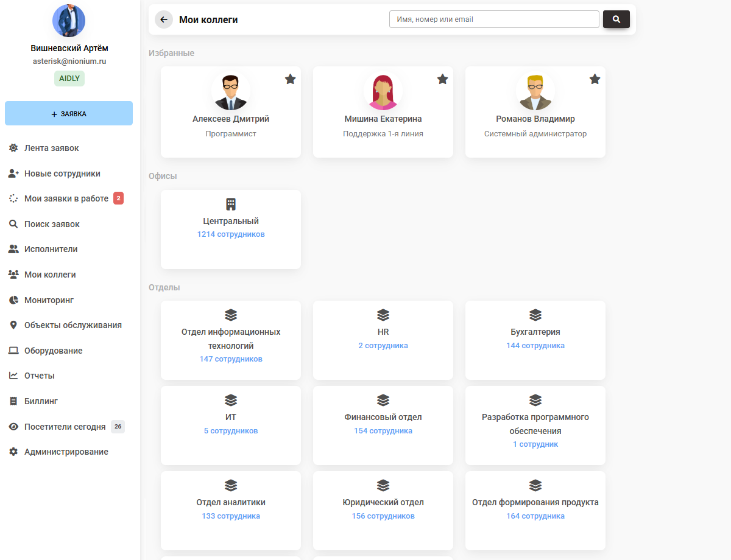The height and width of the screenshot is (560, 731).
Task: Click the magnifier search button
Action: [616, 19]
